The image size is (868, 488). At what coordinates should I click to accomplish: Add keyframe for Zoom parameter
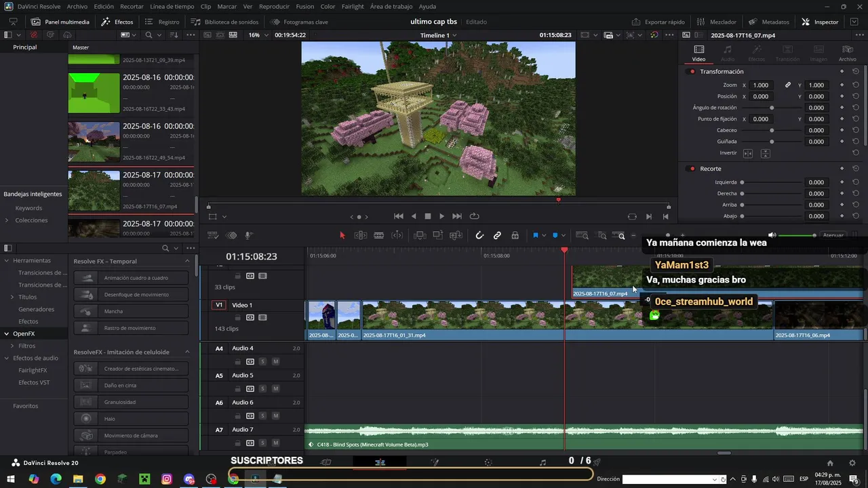[x=842, y=85]
